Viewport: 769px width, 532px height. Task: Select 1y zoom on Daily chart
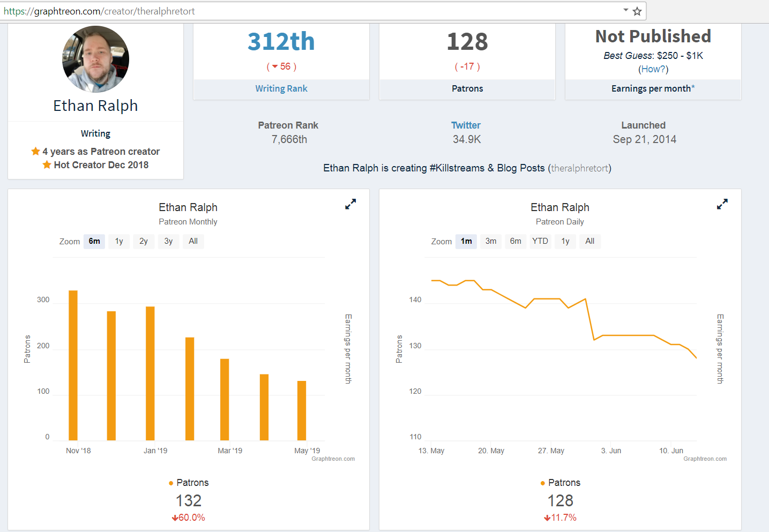point(565,241)
